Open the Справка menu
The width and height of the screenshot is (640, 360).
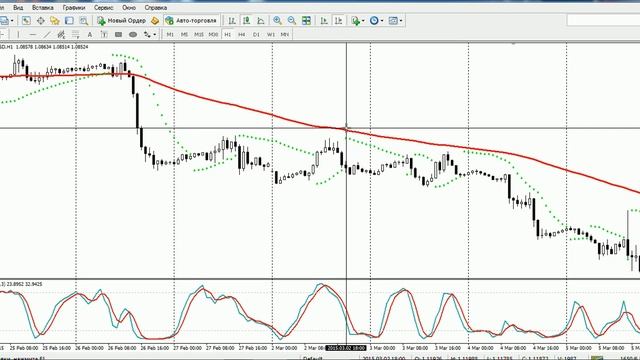(x=156, y=8)
